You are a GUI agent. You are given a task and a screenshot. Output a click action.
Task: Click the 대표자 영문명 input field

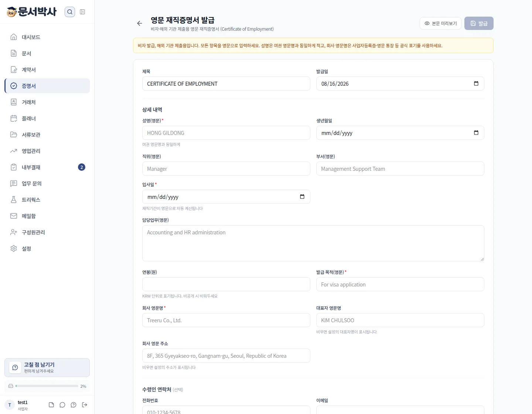[x=400, y=320]
